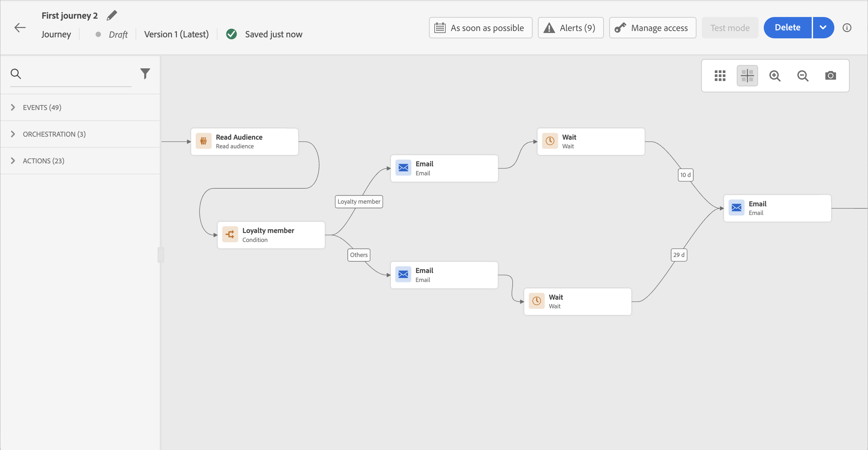The height and width of the screenshot is (450, 868).
Task: Open the Manage access button
Action: coord(652,28)
